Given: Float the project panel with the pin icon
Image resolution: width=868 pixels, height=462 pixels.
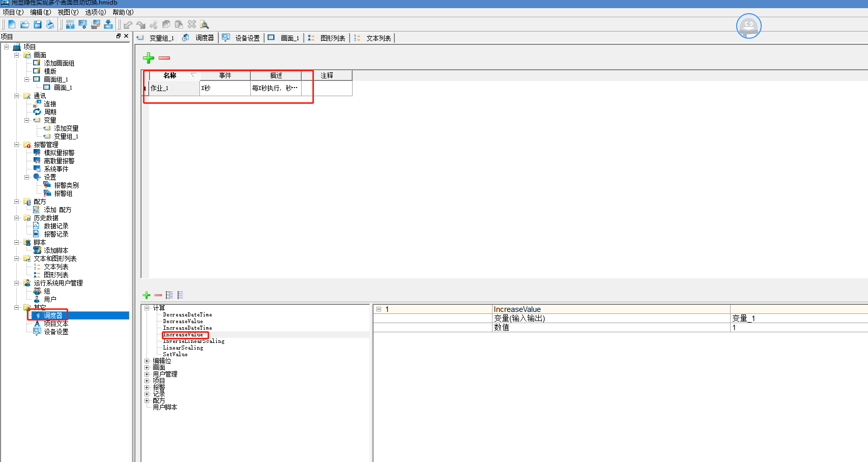Looking at the screenshot, I should click(x=119, y=36).
